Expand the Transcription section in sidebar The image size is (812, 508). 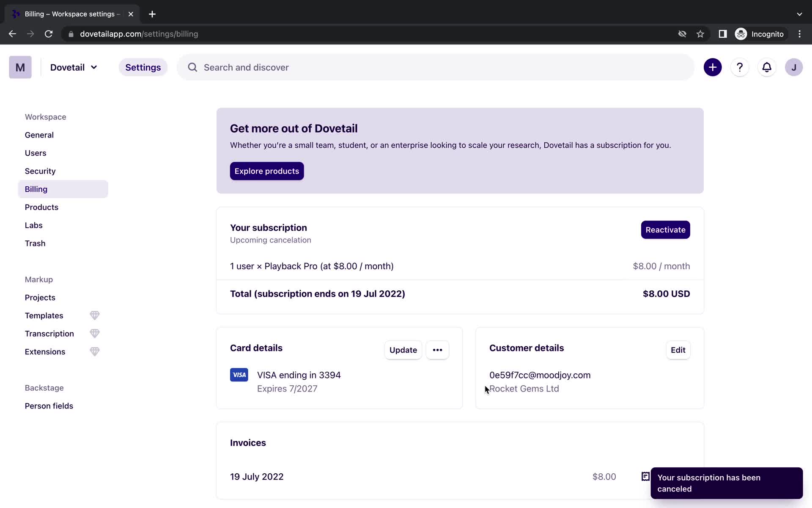pos(49,333)
